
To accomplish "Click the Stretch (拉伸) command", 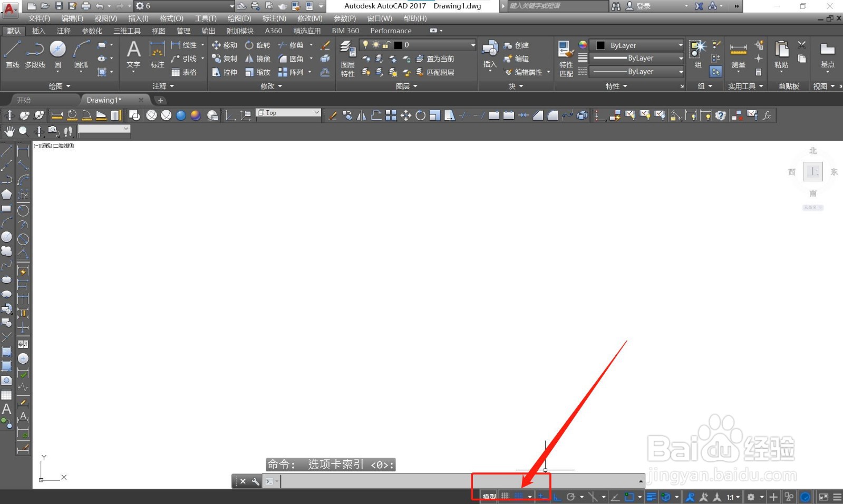I will click(x=225, y=72).
